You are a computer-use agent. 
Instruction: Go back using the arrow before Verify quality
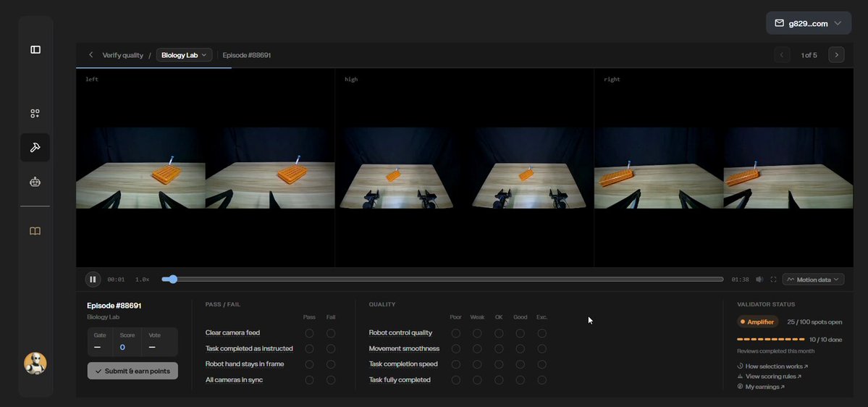(x=90, y=55)
